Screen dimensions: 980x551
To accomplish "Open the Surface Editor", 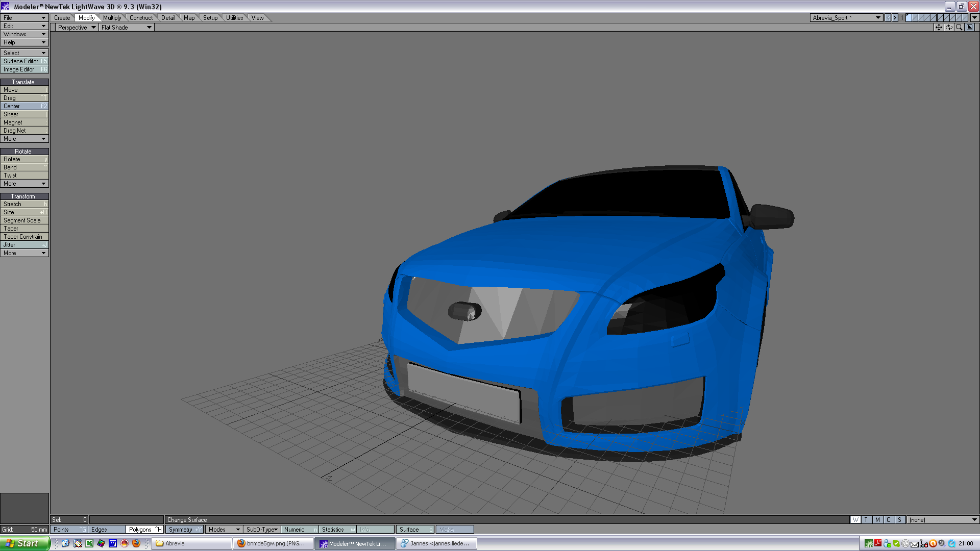I will click(24, 61).
